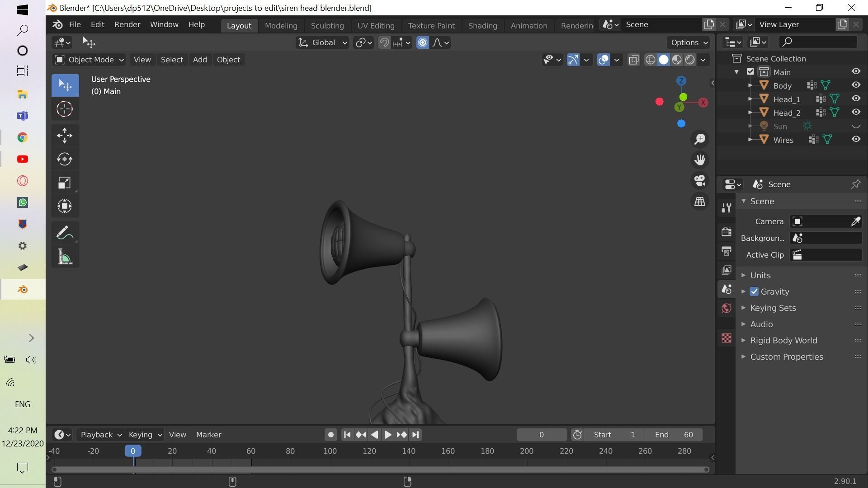Open Render properties tab icon
This screenshot has height=488, width=868.
click(726, 232)
